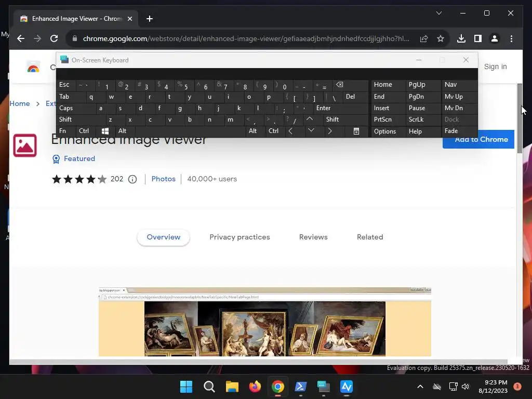The image size is (532, 399).
Task: Follow the Home breadcrumb link
Action: click(x=20, y=103)
